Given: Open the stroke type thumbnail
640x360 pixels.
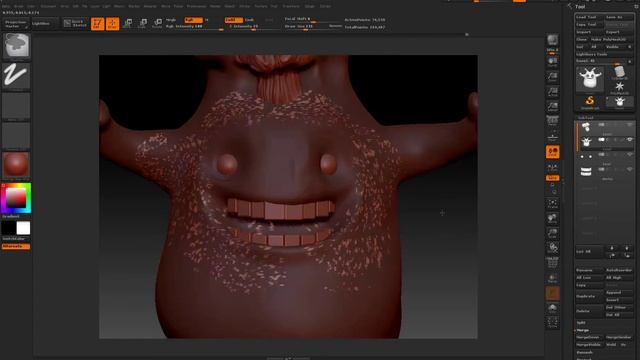Looking at the screenshot, I should (x=16, y=76).
